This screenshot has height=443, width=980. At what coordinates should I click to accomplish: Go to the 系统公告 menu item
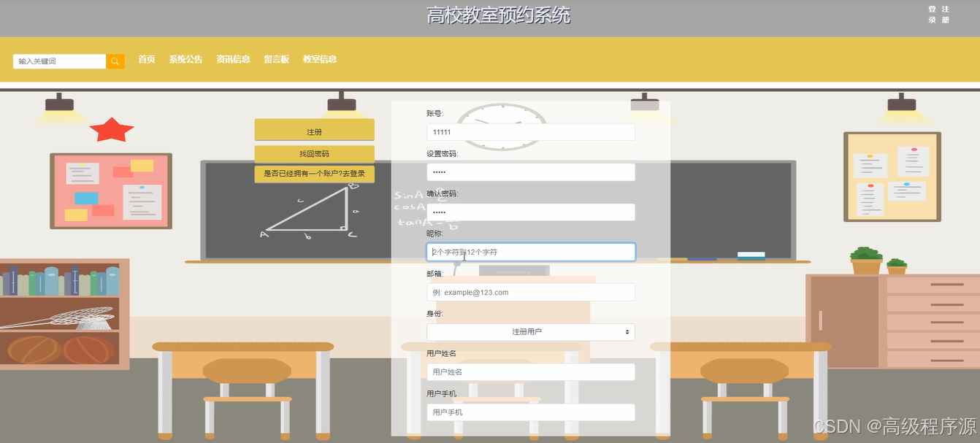click(185, 59)
